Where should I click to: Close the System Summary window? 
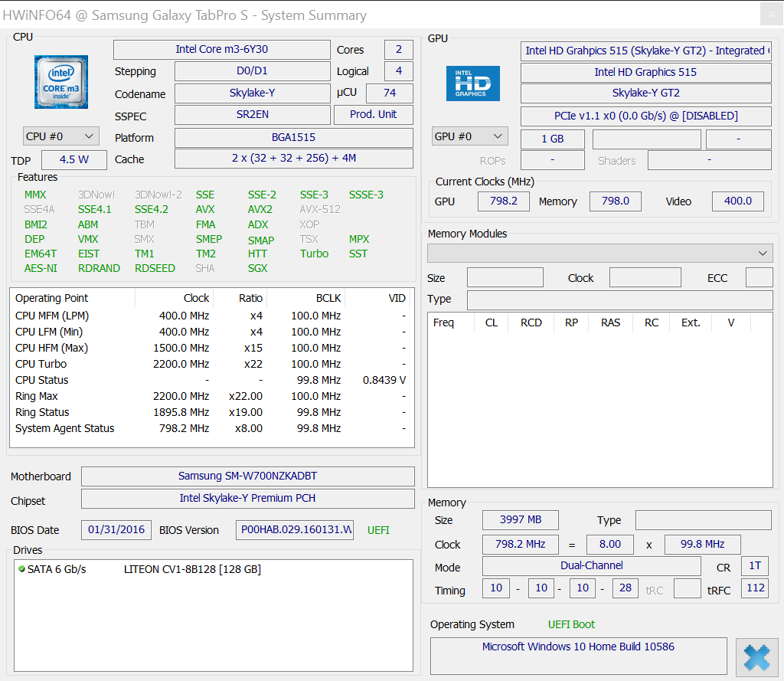(x=770, y=15)
